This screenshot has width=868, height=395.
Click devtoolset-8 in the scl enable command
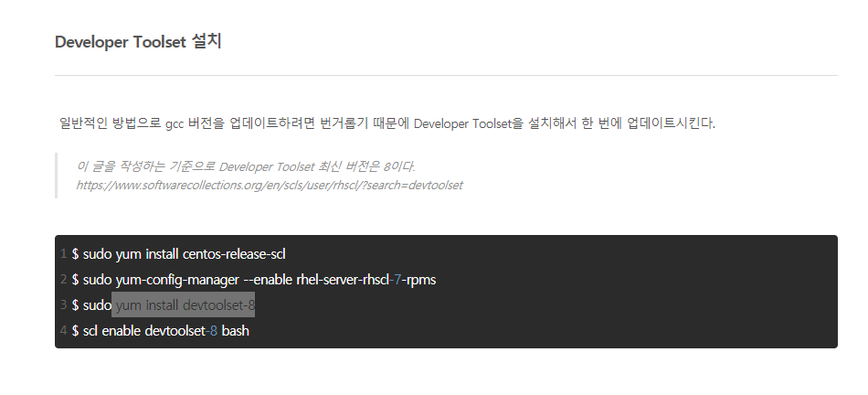point(181,330)
